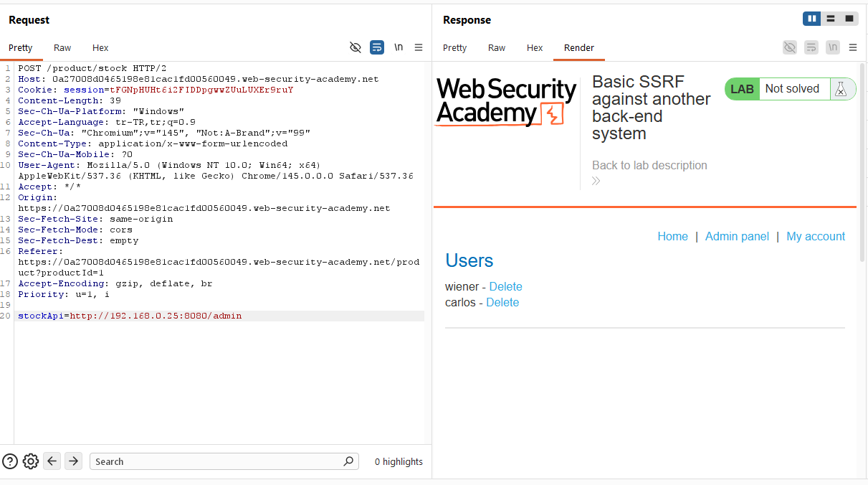Viewport: 868px width, 485px height.
Task: Click the stockApi parameter line
Action: [130, 316]
